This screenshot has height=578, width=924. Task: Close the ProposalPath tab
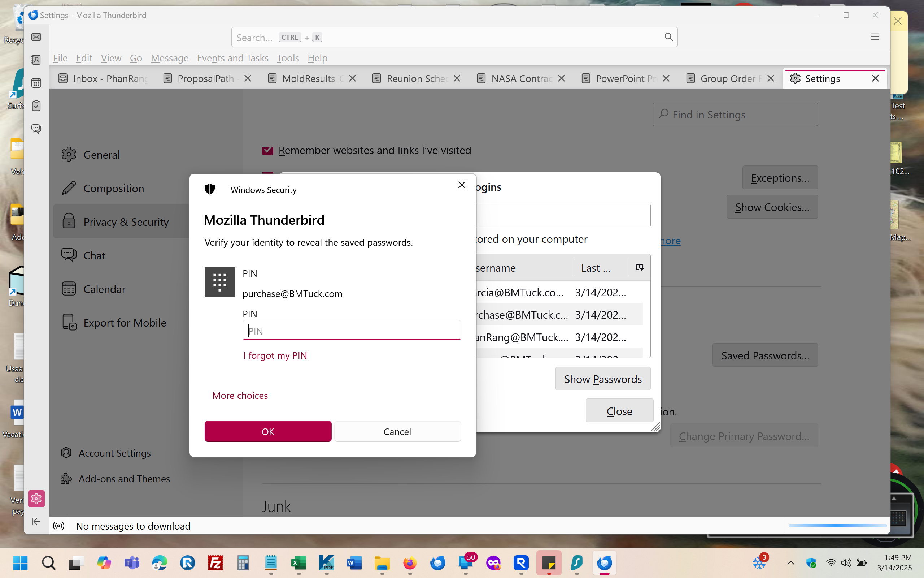coord(248,78)
